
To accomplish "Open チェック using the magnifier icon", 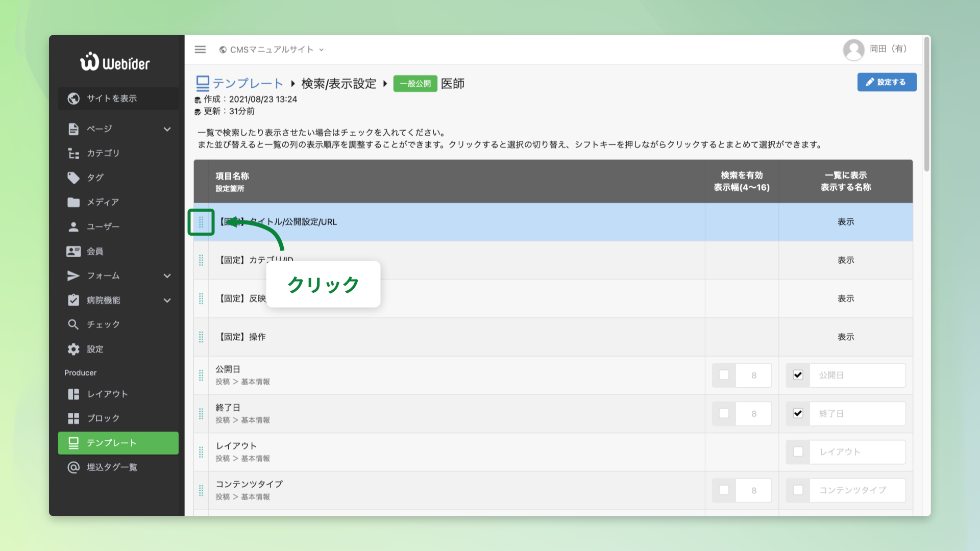I will [x=73, y=324].
